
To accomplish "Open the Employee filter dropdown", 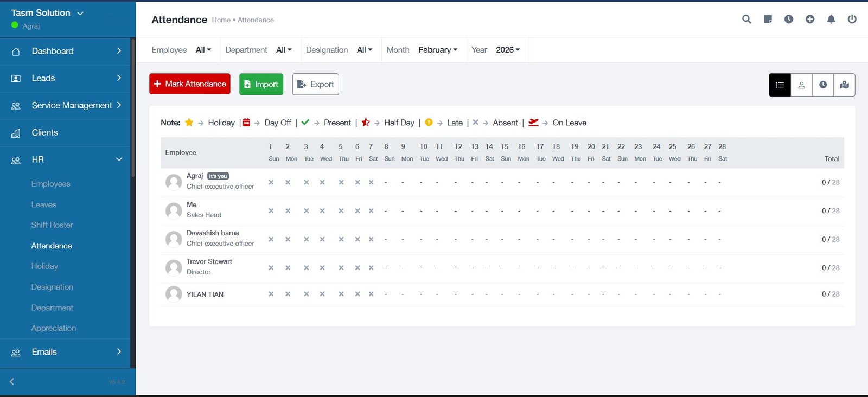I will click(x=203, y=50).
